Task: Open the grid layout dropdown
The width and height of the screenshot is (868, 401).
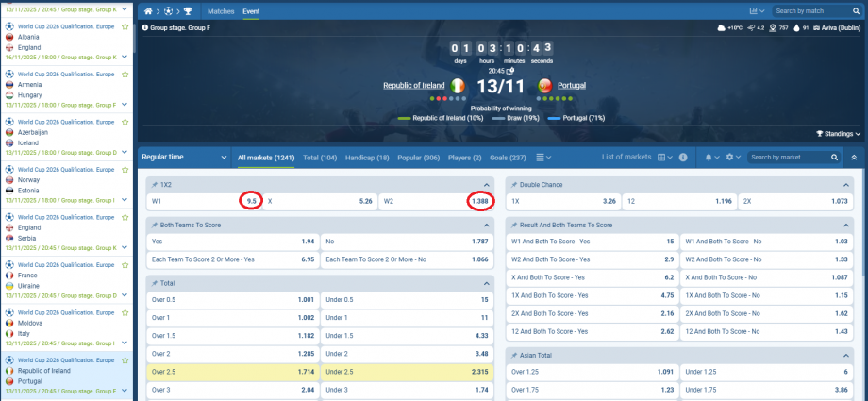Action: tap(665, 158)
